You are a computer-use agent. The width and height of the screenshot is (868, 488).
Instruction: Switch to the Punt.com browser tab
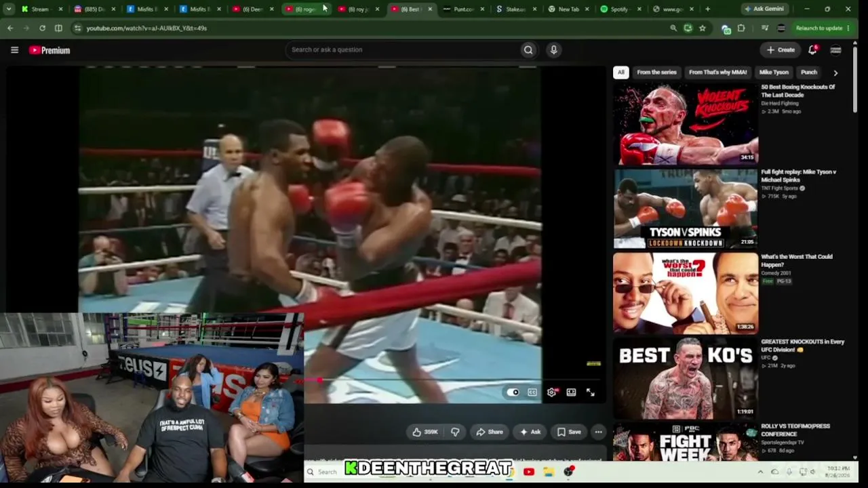pos(464,9)
